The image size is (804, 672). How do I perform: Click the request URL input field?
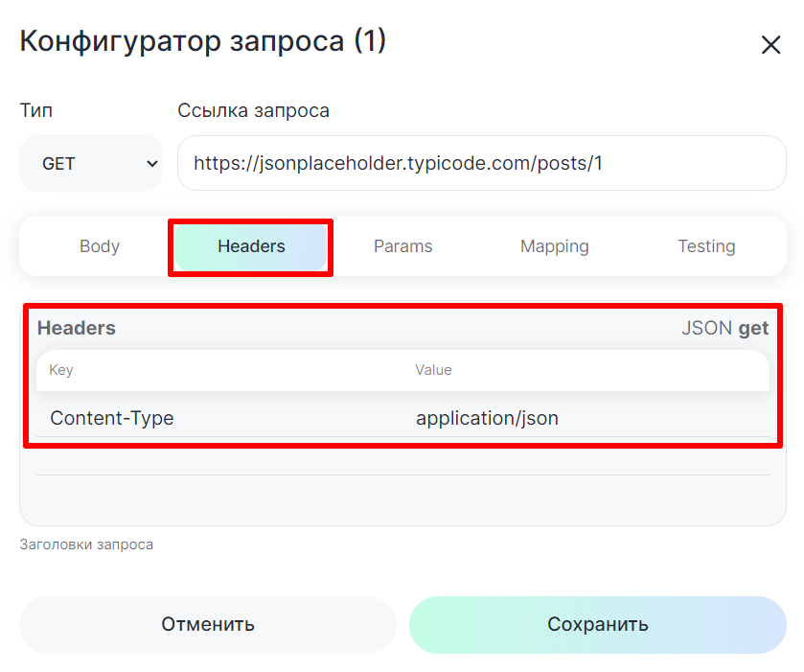tap(481, 164)
